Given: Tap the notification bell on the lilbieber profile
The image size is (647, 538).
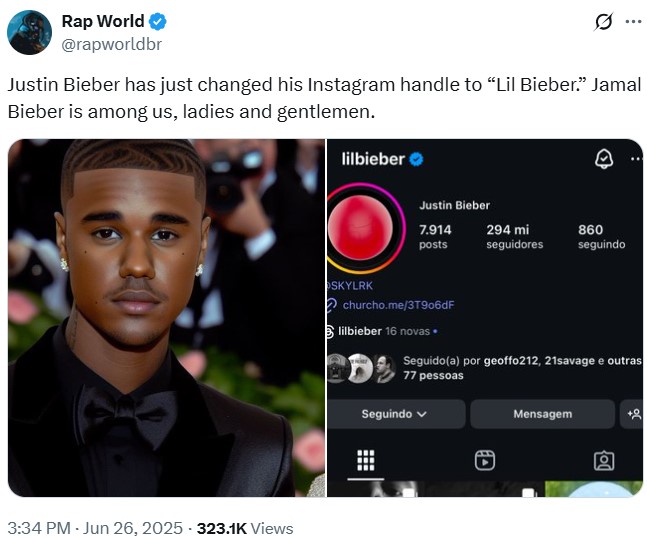Looking at the screenshot, I should point(603,159).
